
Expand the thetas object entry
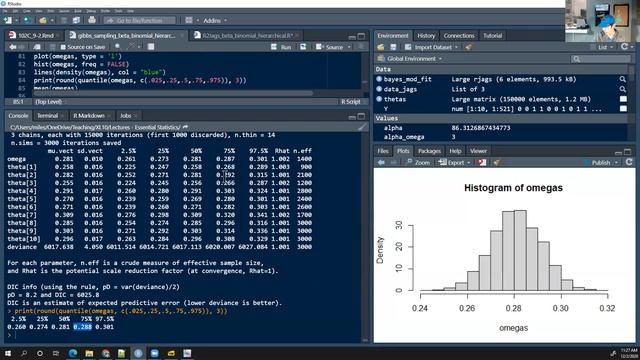379,99
